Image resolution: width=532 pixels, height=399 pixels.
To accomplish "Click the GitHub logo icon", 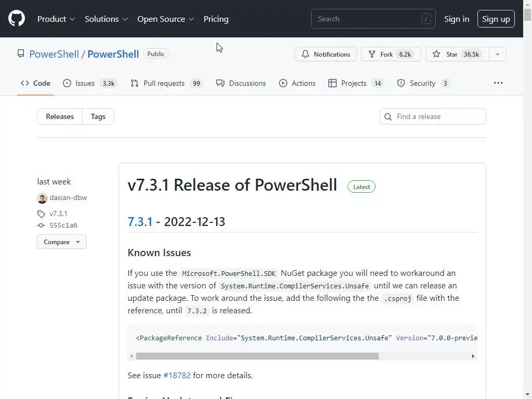I will click(17, 19).
